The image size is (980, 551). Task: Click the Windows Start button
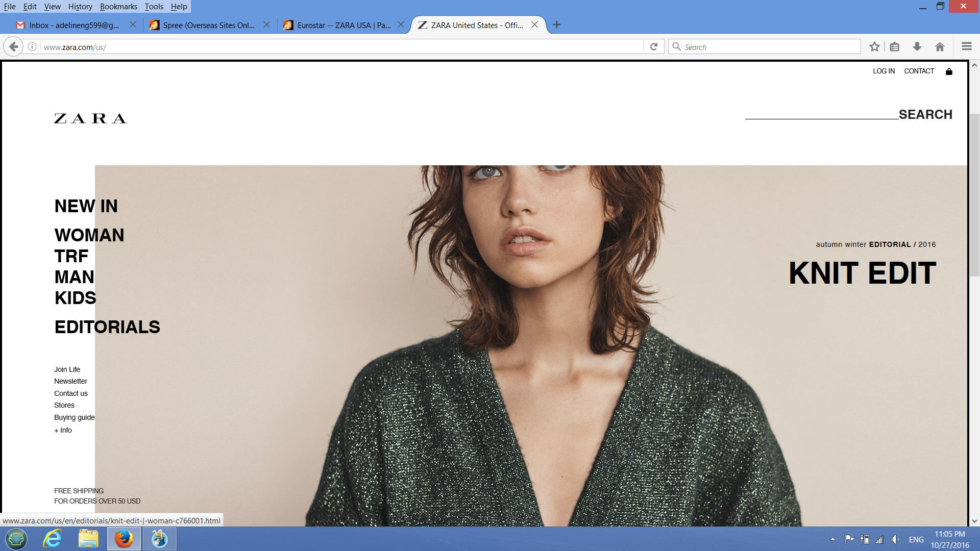16,539
